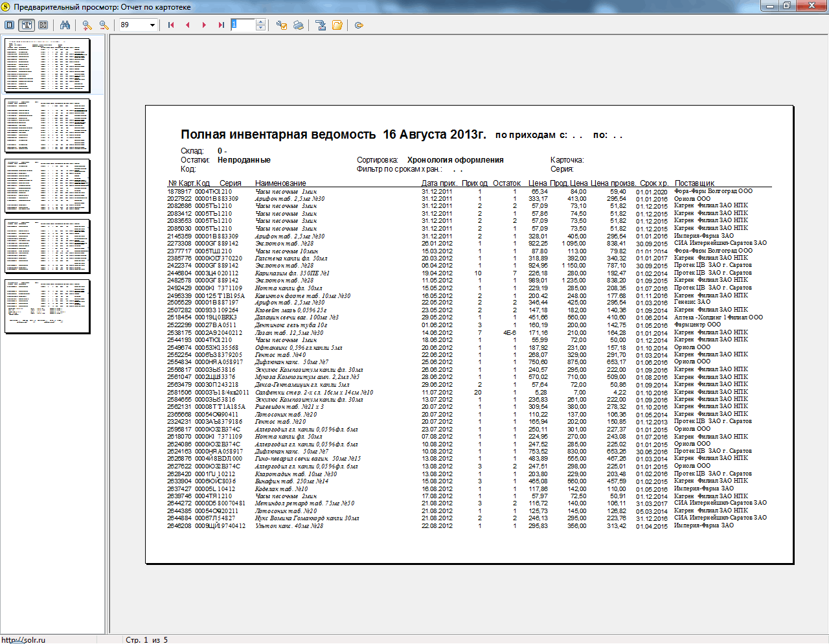
Task: Click 'Хронология оформления' sort value
Action: pos(455,160)
